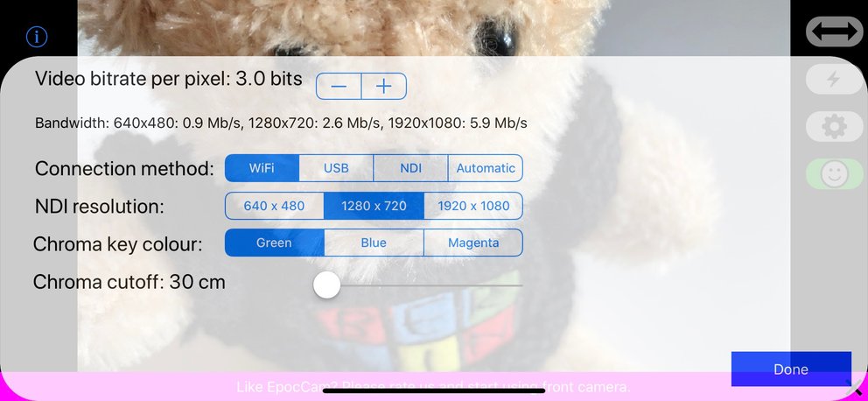Decrease video bitrate with minus button
The image size is (868, 401).
coord(339,87)
